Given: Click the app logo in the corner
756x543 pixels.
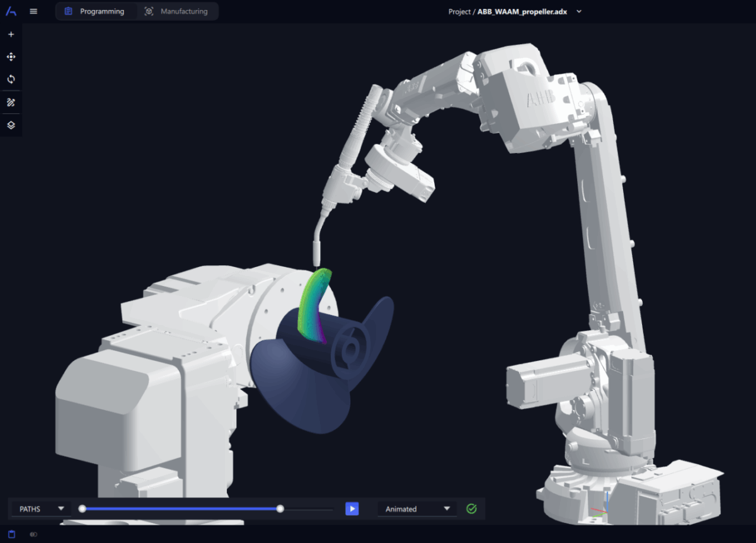Looking at the screenshot, I should (x=11, y=11).
